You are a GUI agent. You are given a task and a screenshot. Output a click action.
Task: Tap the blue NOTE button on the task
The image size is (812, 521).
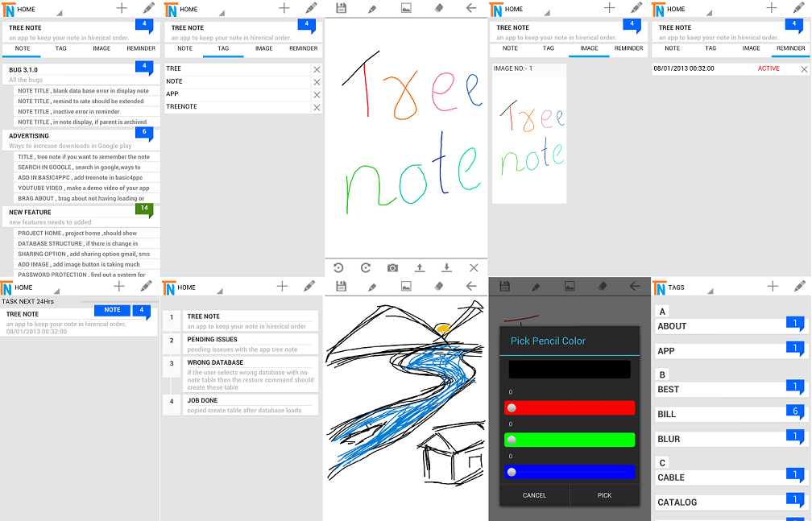tap(113, 310)
